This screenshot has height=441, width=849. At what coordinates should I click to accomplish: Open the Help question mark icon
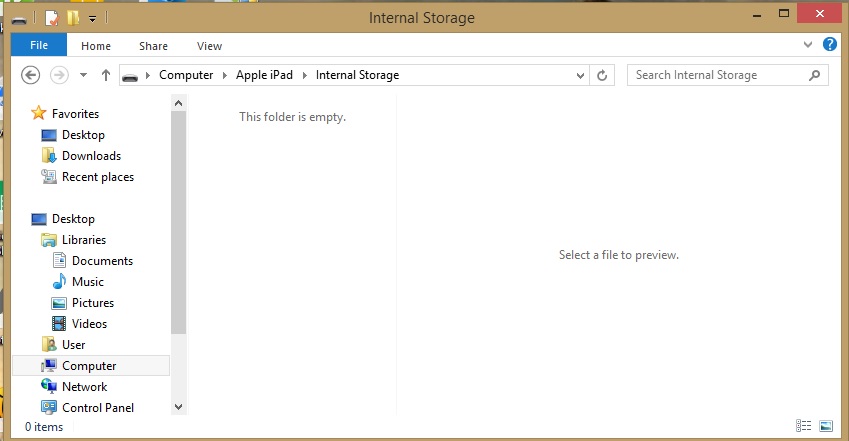[830, 45]
